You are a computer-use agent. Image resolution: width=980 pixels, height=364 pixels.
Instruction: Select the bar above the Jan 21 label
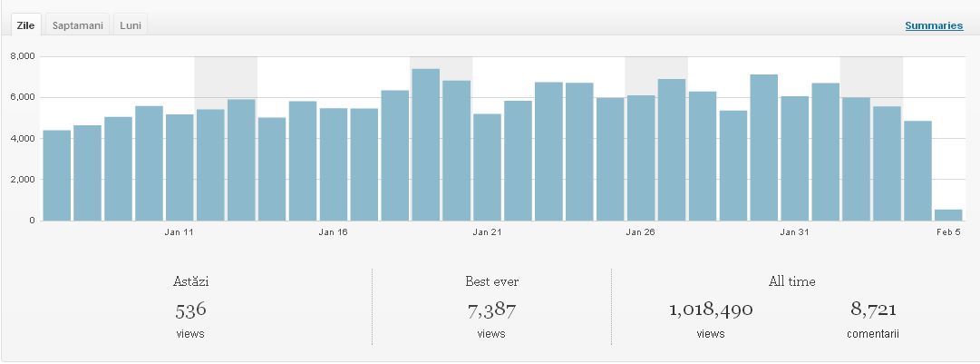pyautogui.click(x=487, y=167)
